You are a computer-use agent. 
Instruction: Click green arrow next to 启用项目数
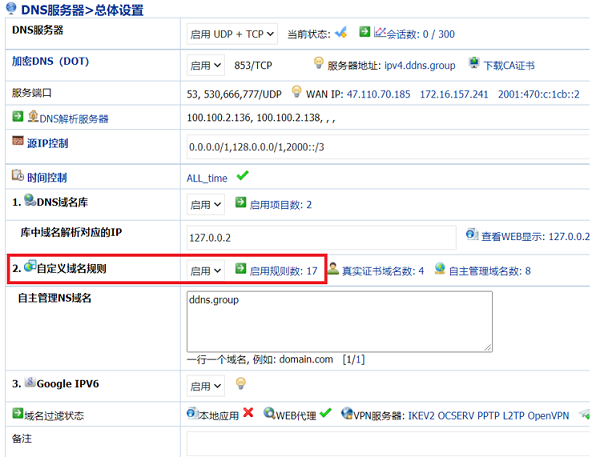click(240, 202)
